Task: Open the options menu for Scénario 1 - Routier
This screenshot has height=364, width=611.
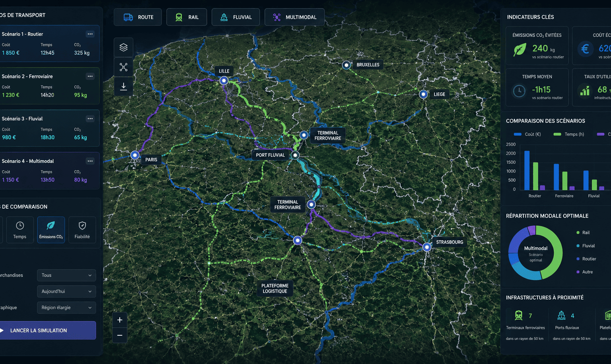Action: click(x=90, y=34)
